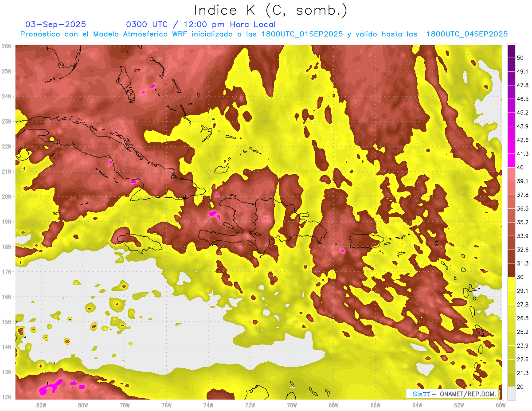
Task: Click the colorbar label "32.6"
Action: 523,250
